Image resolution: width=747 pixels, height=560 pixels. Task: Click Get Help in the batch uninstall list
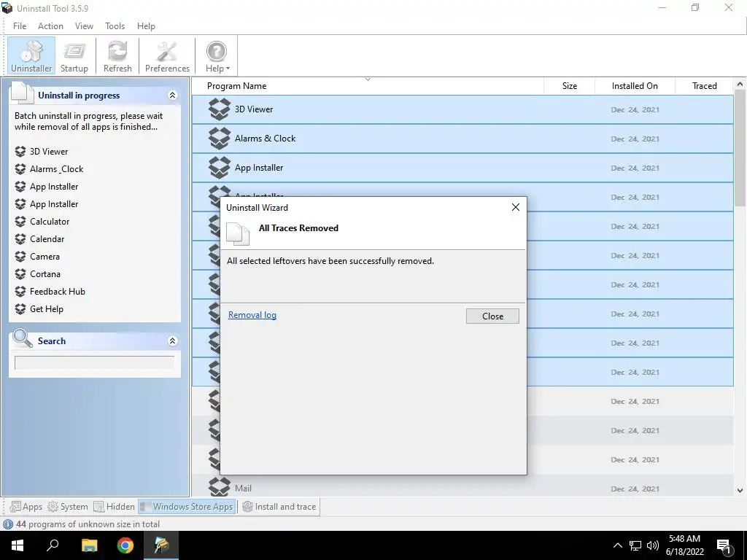click(46, 309)
